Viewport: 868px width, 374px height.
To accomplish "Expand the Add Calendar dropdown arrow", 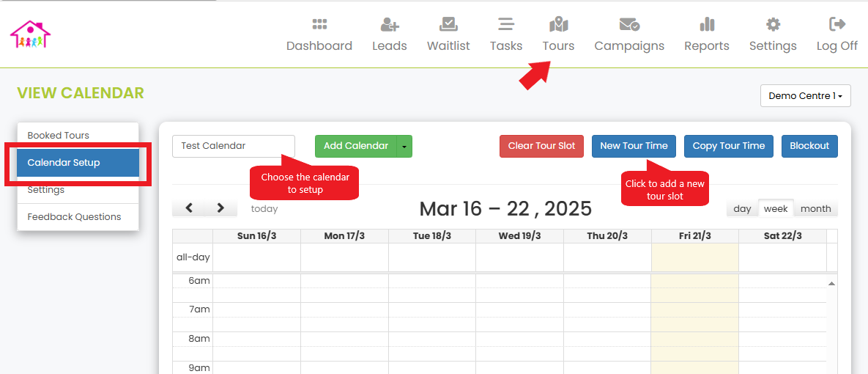I will coord(404,146).
